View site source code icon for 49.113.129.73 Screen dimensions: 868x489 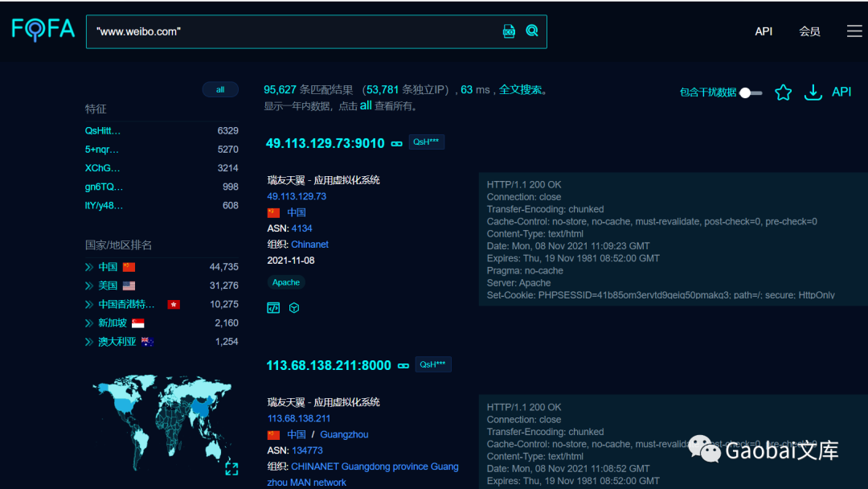[x=273, y=308]
